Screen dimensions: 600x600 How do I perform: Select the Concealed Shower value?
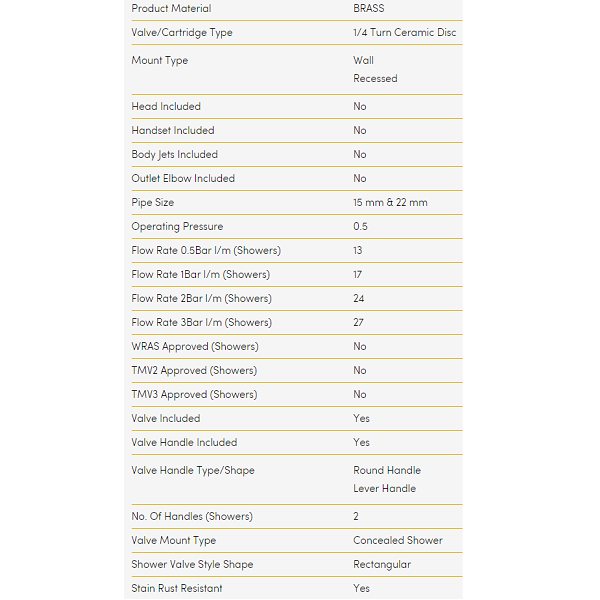pos(397,541)
